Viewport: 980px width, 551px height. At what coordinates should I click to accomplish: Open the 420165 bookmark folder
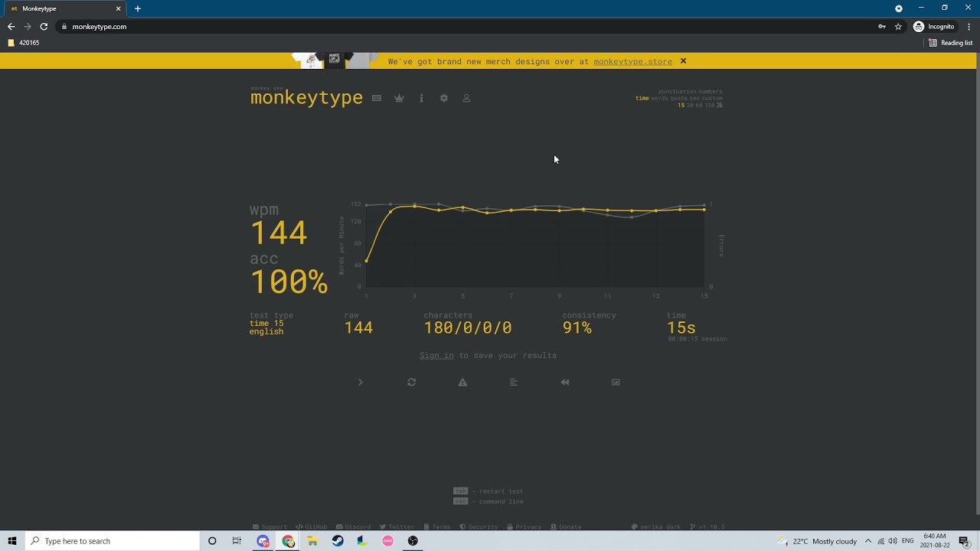click(x=24, y=43)
